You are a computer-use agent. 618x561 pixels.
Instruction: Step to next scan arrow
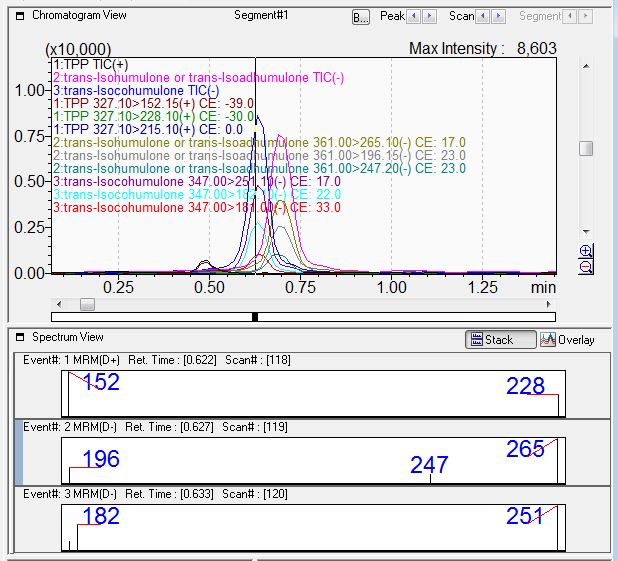(499, 17)
